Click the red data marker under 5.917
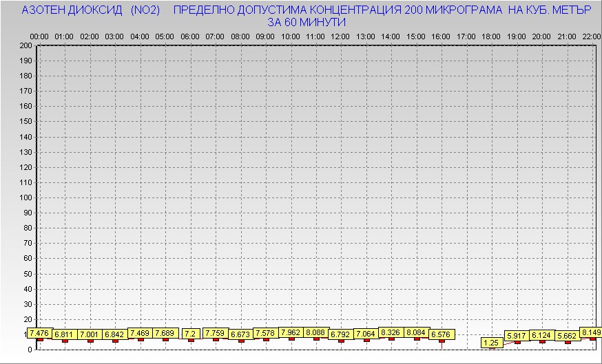The width and height of the screenshot is (602, 364). tap(517, 342)
